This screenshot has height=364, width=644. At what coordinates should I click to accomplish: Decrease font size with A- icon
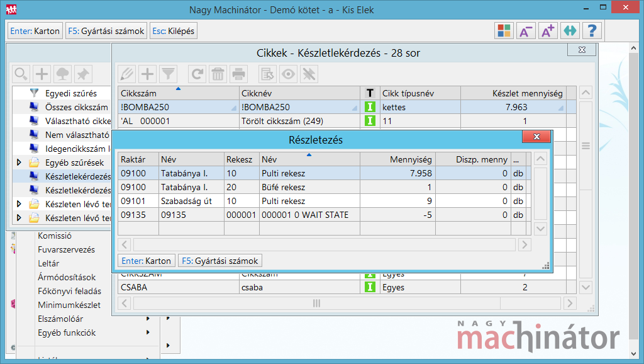(526, 31)
